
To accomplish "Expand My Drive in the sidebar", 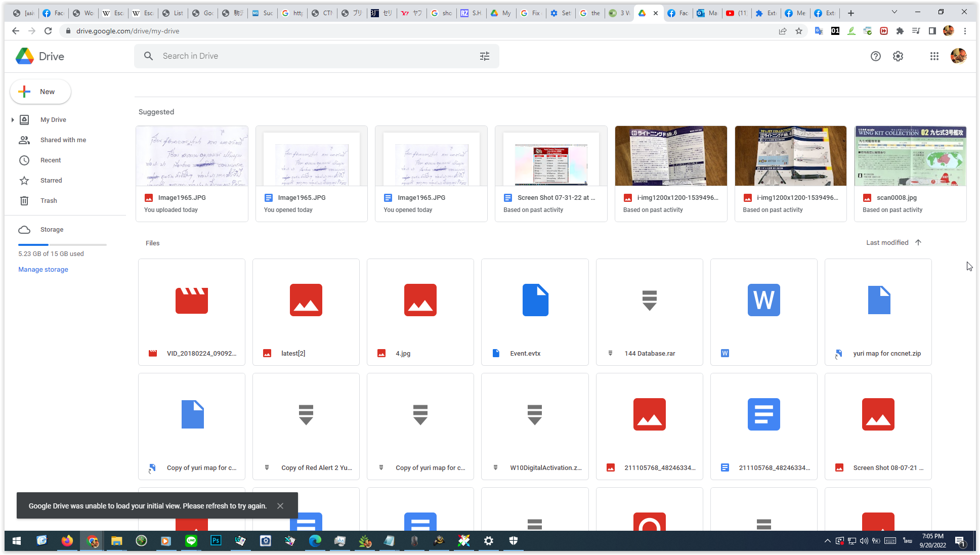I will (x=13, y=119).
